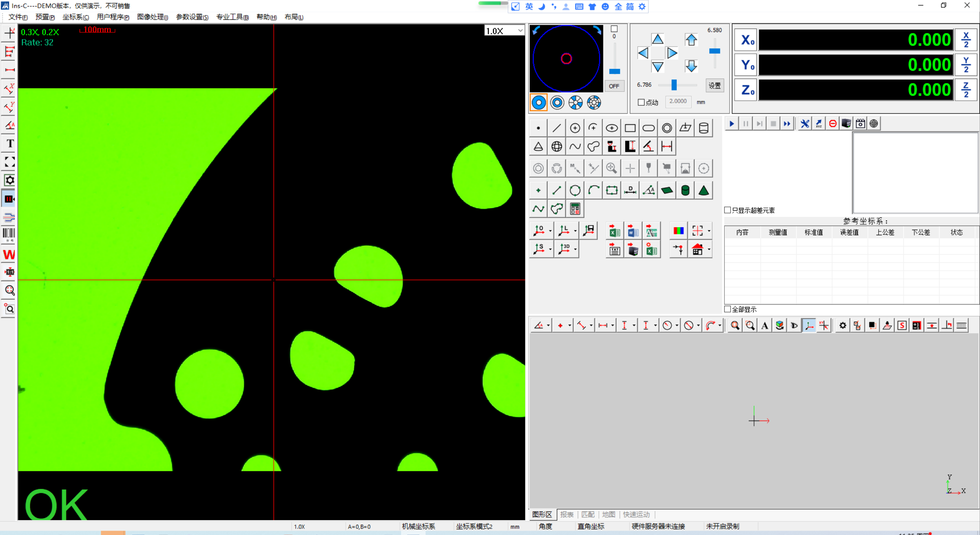
Task: Expand the crosshair frame dropdown arrow
Action: pos(709,231)
